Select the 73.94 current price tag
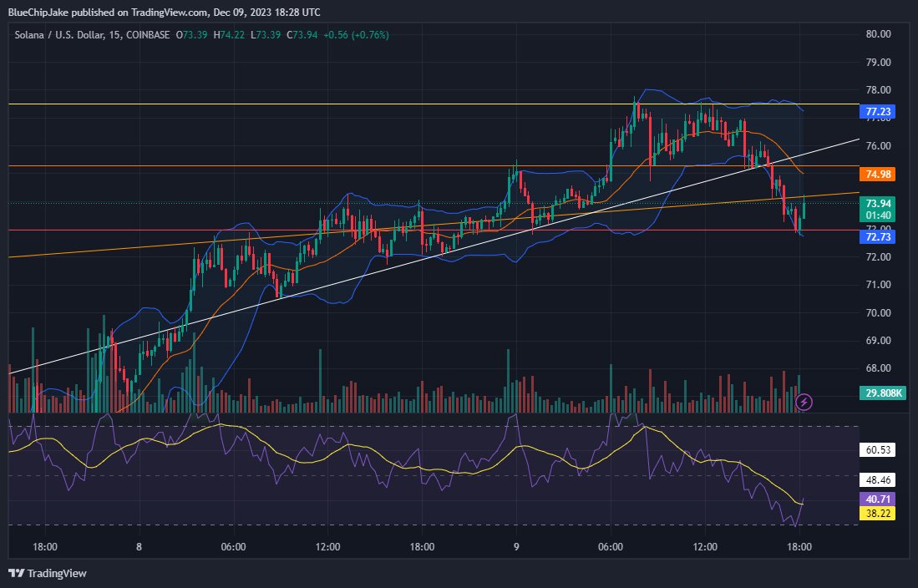 point(879,203)
